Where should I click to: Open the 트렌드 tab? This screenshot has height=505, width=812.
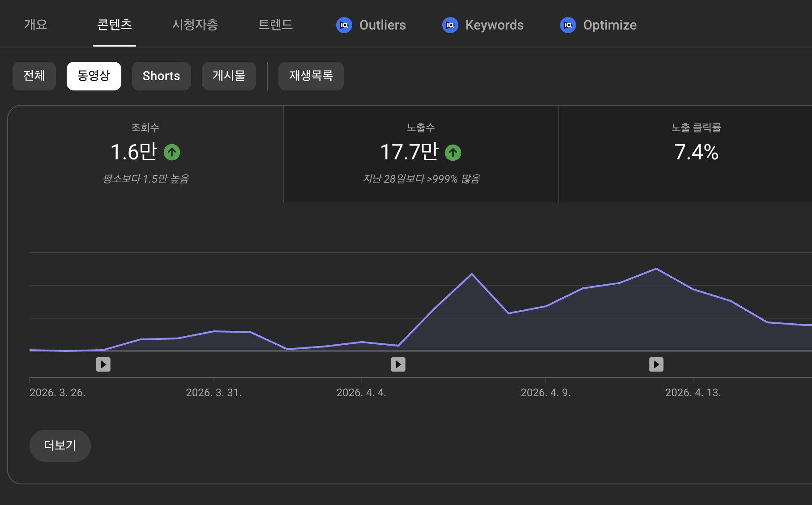tap(276, 25)
